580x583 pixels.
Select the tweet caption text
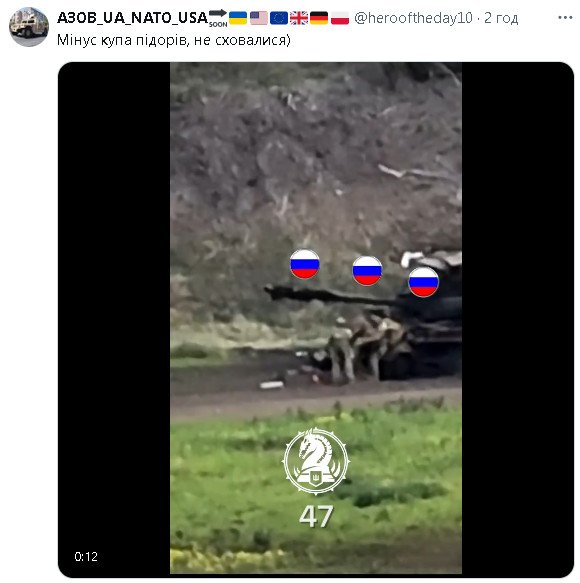[x=174, y=40]
